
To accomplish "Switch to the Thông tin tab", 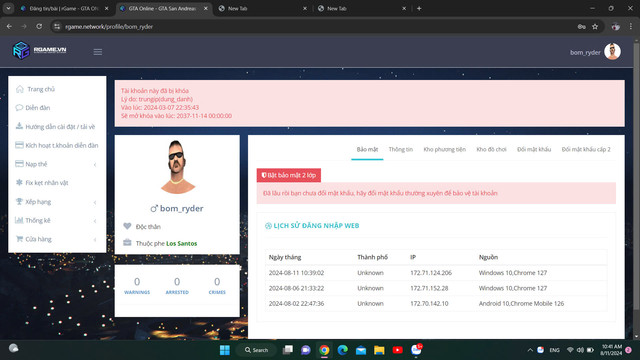I will pos(400,149).
